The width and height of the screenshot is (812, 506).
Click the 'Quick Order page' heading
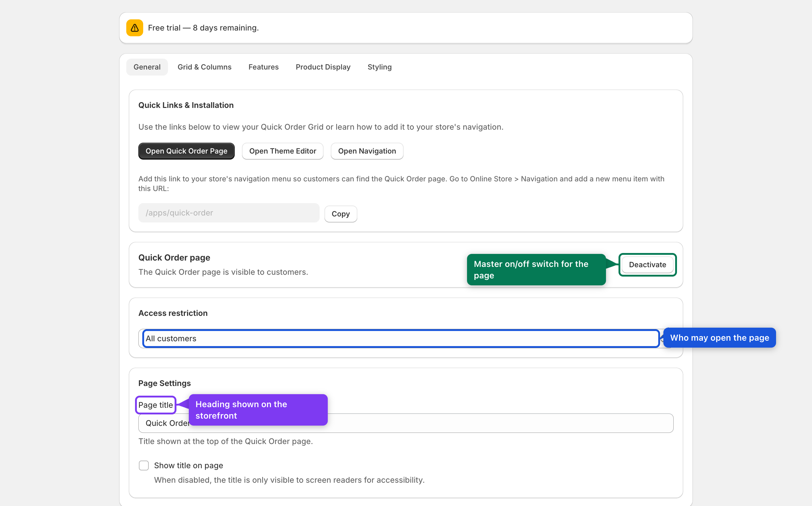coord(174,258)
